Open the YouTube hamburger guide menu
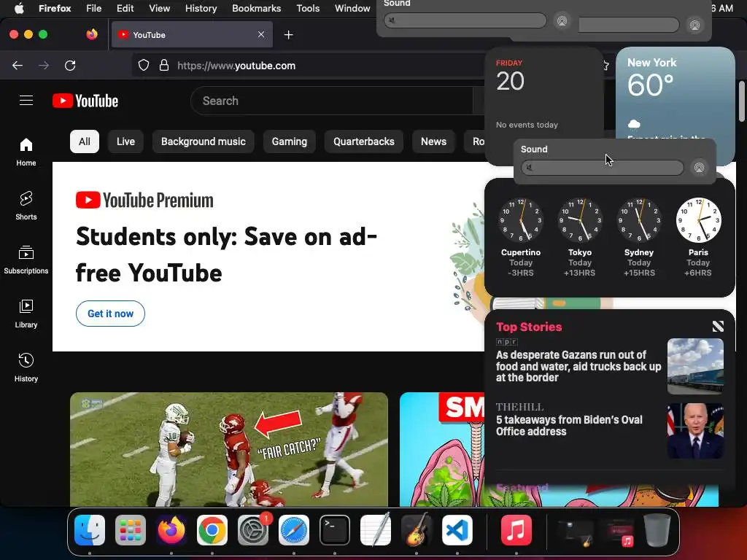747x560 pixels. tap(26, 101)
